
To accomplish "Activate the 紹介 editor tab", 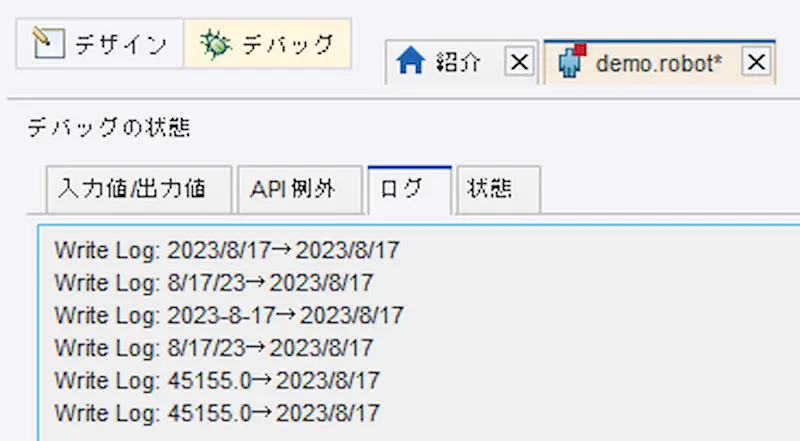I will click(x=461, y=62).
